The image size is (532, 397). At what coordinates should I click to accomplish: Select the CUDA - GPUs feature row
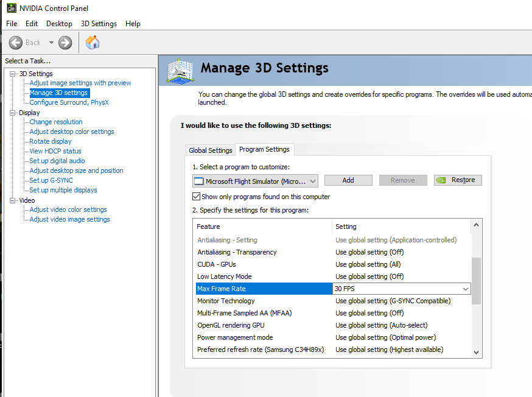(333, 264)
